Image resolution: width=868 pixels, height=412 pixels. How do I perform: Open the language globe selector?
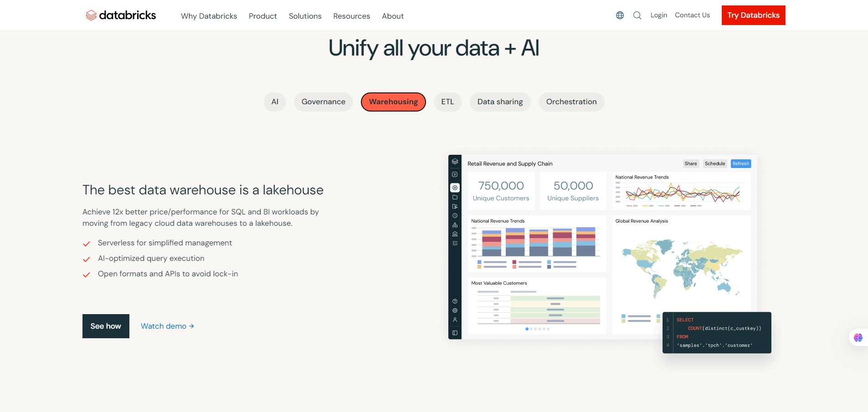pyautogui.click(x=620, y=15)
